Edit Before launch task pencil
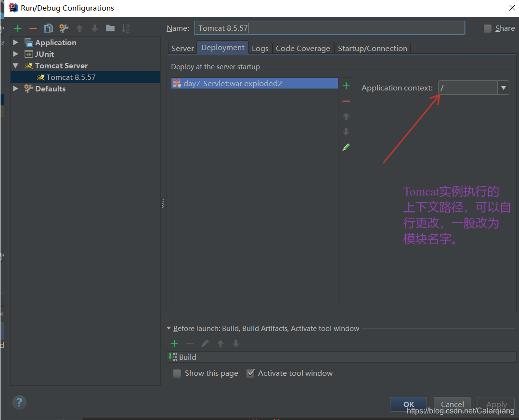The height and width of the screenshot is (420, 519). (205, 344)
